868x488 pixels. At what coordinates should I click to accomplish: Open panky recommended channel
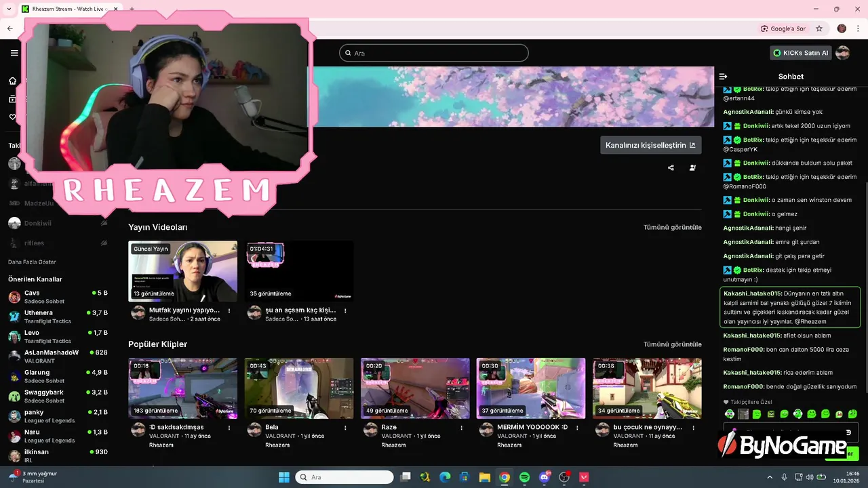[x=58, y=416]
